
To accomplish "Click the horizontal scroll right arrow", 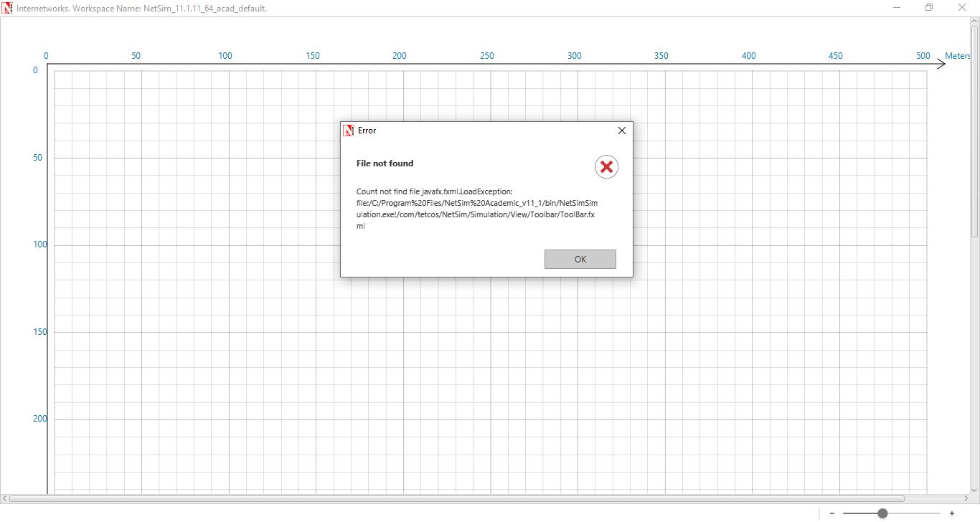I will pyautogui.click(x=965, y=498).
